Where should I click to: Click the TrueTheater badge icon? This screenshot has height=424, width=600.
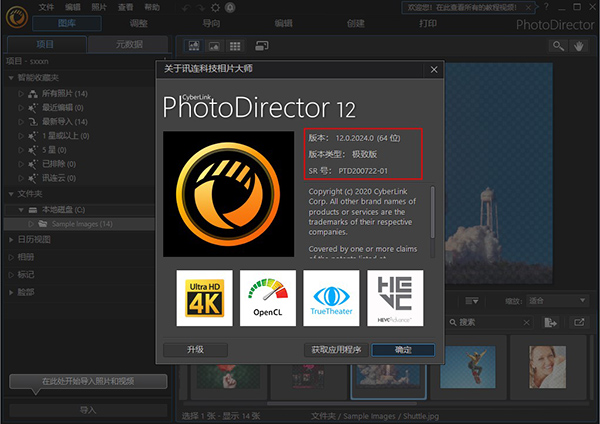coord(331,298)
